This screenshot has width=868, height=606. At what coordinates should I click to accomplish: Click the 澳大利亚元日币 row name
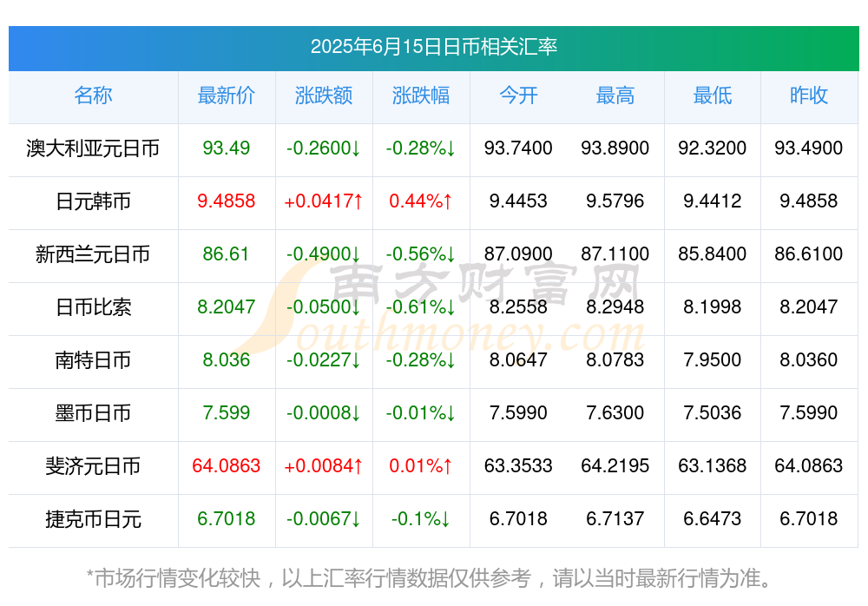pyautogui.click(x=93, y=148)
